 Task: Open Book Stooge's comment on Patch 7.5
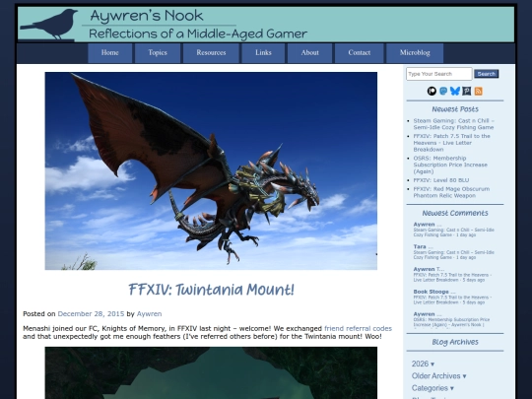[452, 297]
